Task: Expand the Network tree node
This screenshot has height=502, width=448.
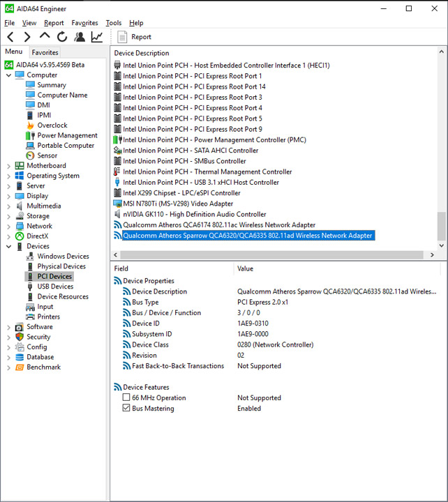Action: pos(8,227)
